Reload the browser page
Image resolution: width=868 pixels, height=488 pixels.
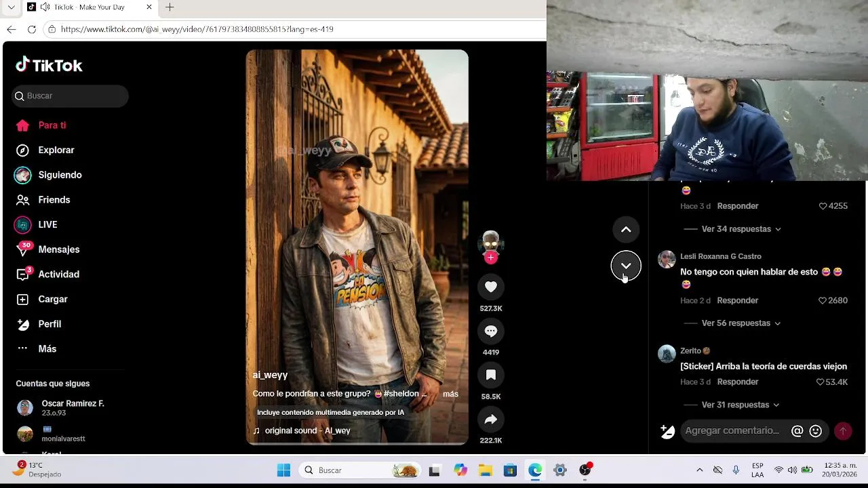[x=31, y=29]
